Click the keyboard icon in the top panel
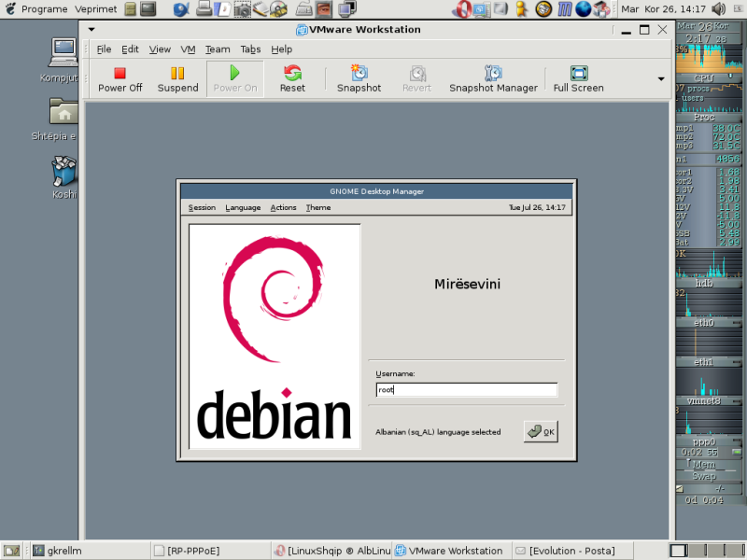 [x=303, y=9]
